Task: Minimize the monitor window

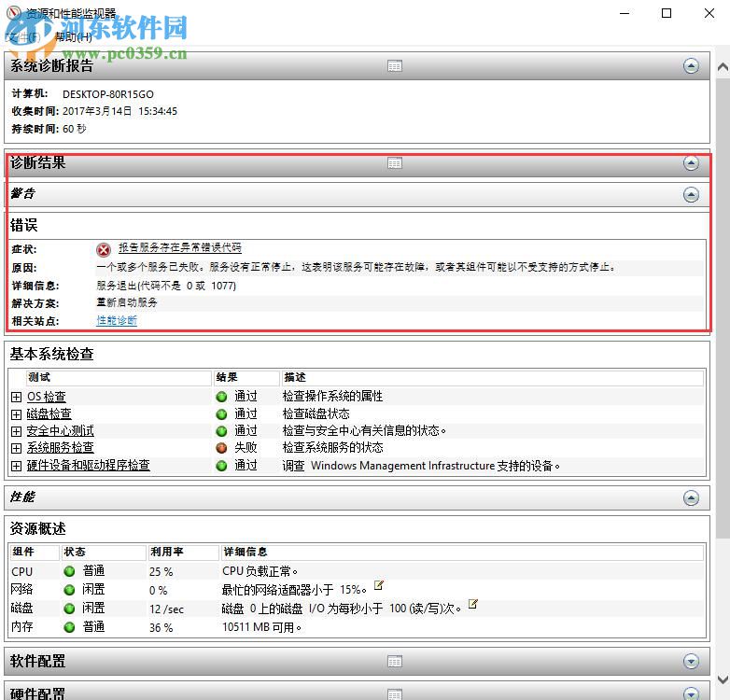Action: pyautogui.click(x=625, y=13)
